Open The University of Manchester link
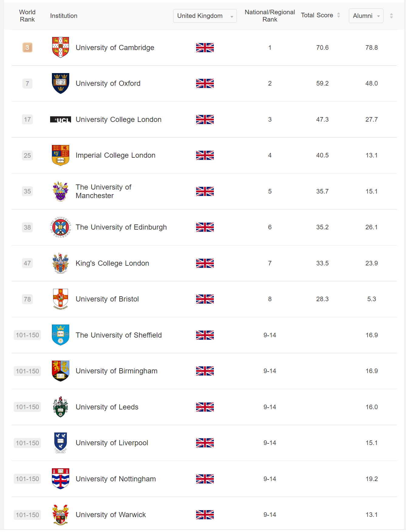Viewport: 406px width, 532px height. pos(103,191)
